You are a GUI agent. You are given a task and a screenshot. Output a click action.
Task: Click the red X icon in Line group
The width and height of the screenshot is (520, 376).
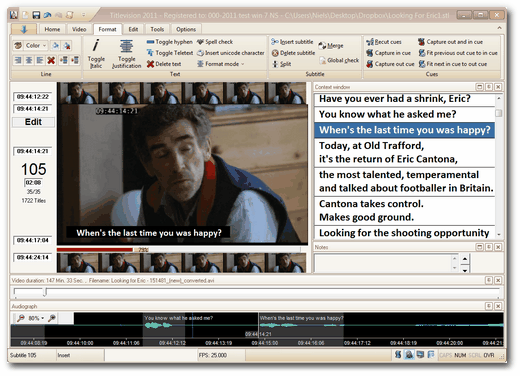click(x=51, y=60)
